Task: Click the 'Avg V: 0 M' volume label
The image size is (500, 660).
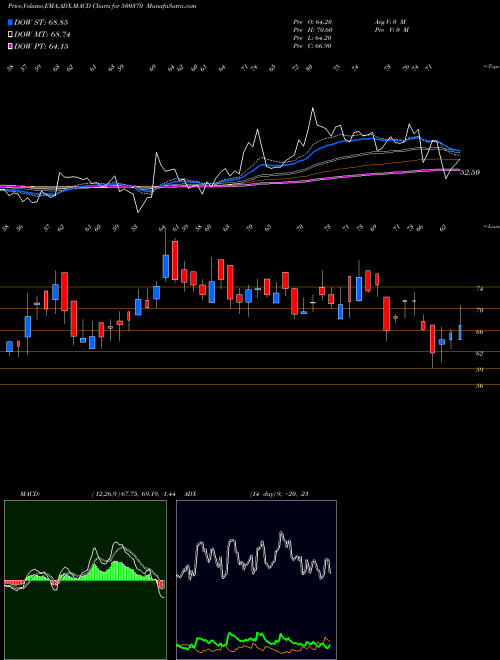Action: pyautogui.click(x=390, y=22)
